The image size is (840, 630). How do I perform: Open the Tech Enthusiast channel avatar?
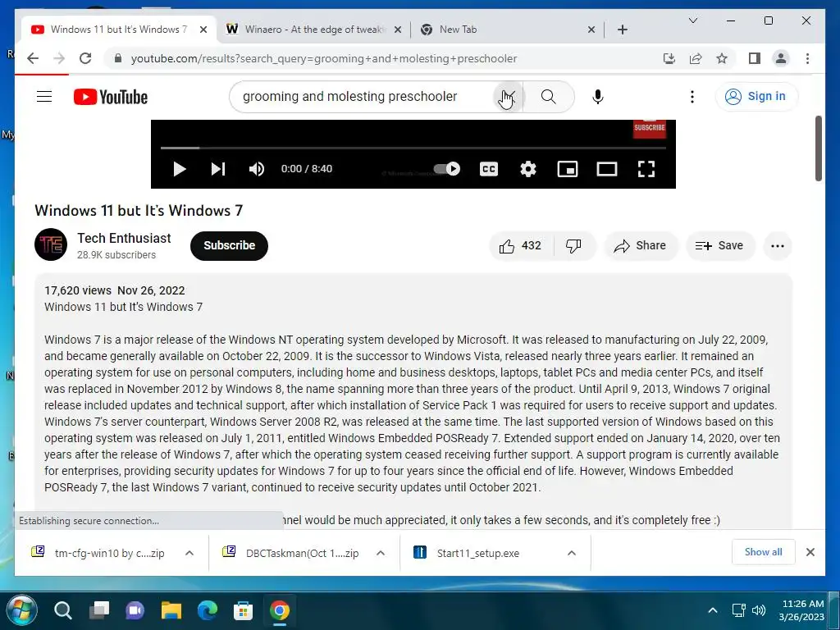coord(51,244)
